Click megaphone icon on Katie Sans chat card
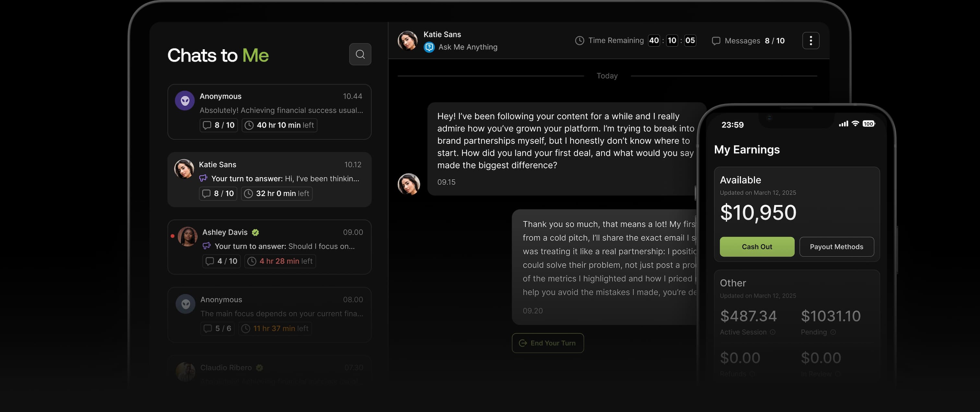Screen dimensions: 980x412 (203, 178)
